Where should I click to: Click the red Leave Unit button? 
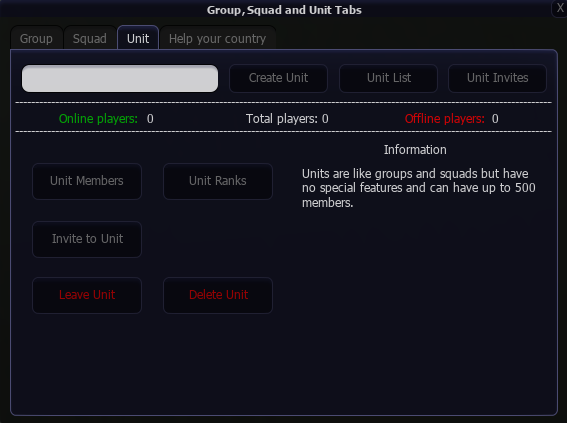(x=87, y=295)
